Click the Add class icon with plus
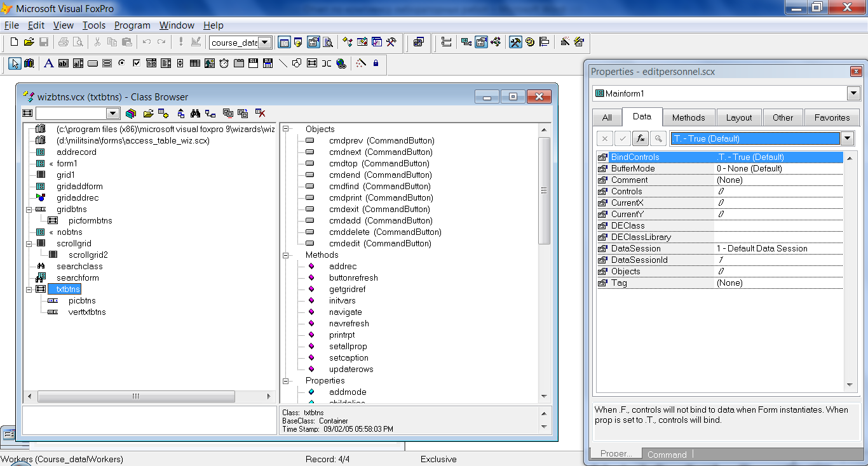Screen dimensions: 868x466 click(x=163, y=114)
